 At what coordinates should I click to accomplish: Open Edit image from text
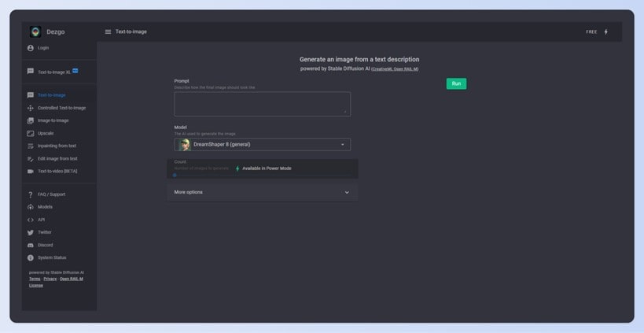57,159
